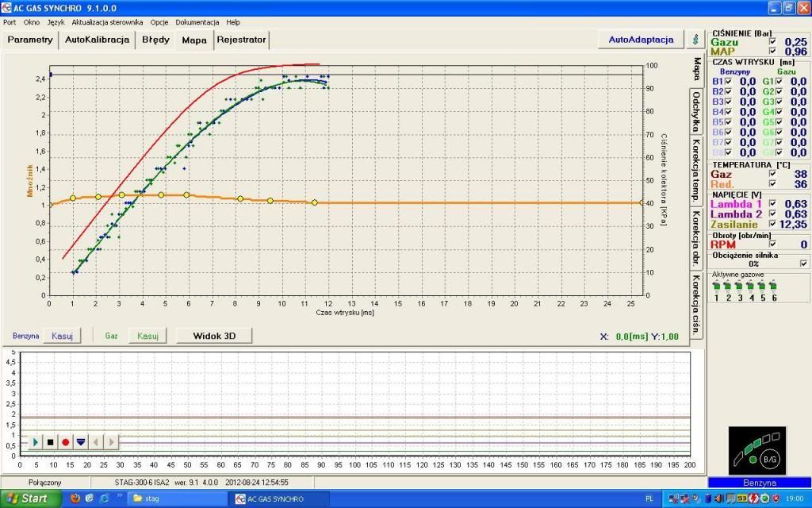This screenshot has width=812, height=508.
Task: Toggle the Gazu pressure checkbox
Action: [773, 41]
